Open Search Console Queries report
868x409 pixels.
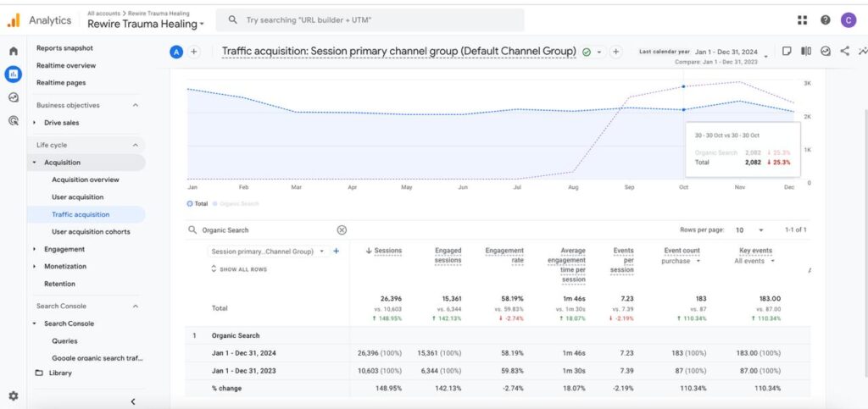tap(64, 341)
